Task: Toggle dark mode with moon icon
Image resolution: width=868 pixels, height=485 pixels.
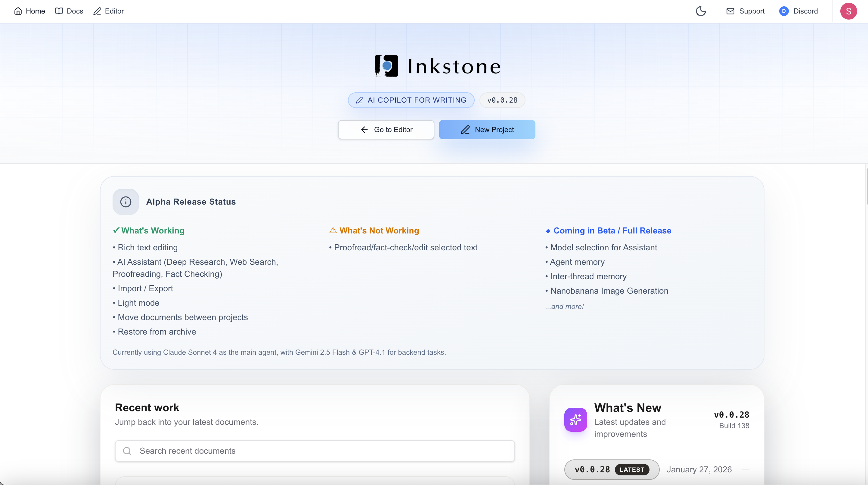Action: (701, 11)
